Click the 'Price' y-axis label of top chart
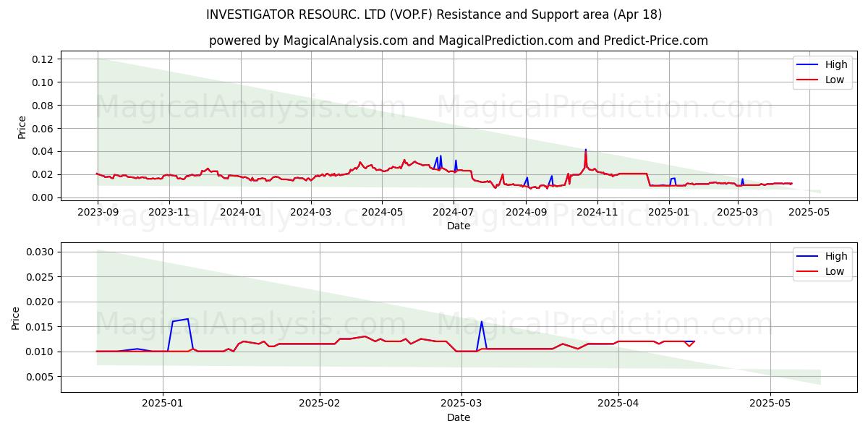 click(x=22, y=127)
